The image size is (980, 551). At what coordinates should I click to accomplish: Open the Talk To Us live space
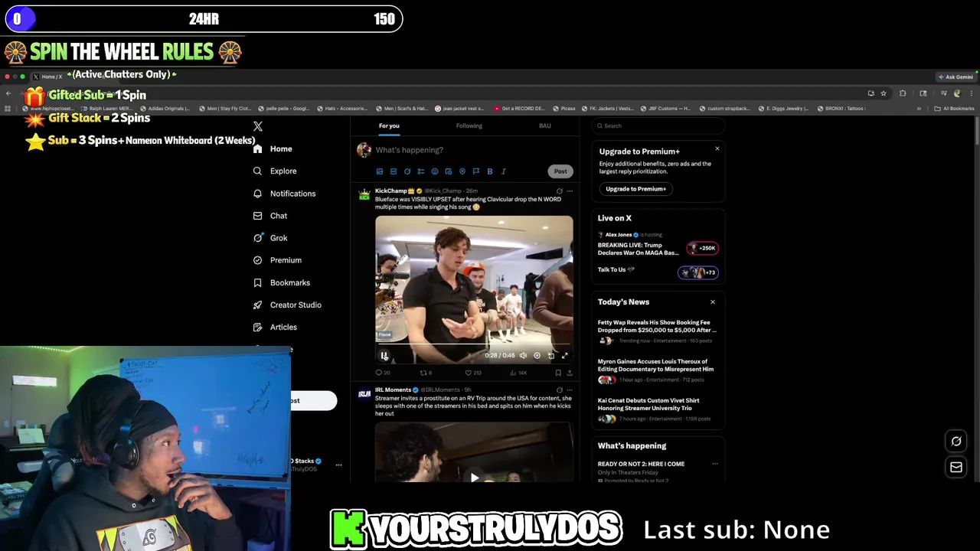point(657,271)
